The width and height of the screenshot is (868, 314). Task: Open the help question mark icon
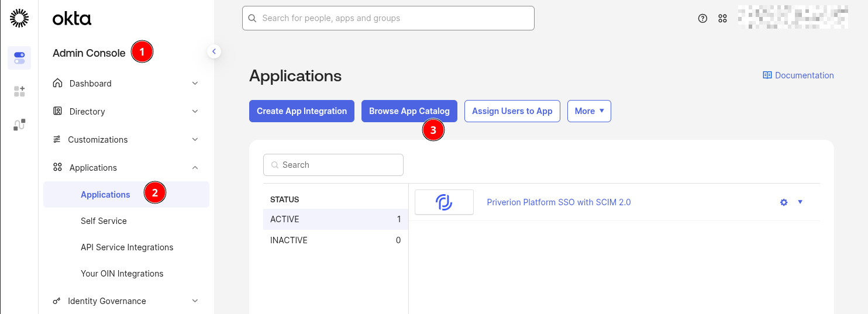[x=702, y=19]
